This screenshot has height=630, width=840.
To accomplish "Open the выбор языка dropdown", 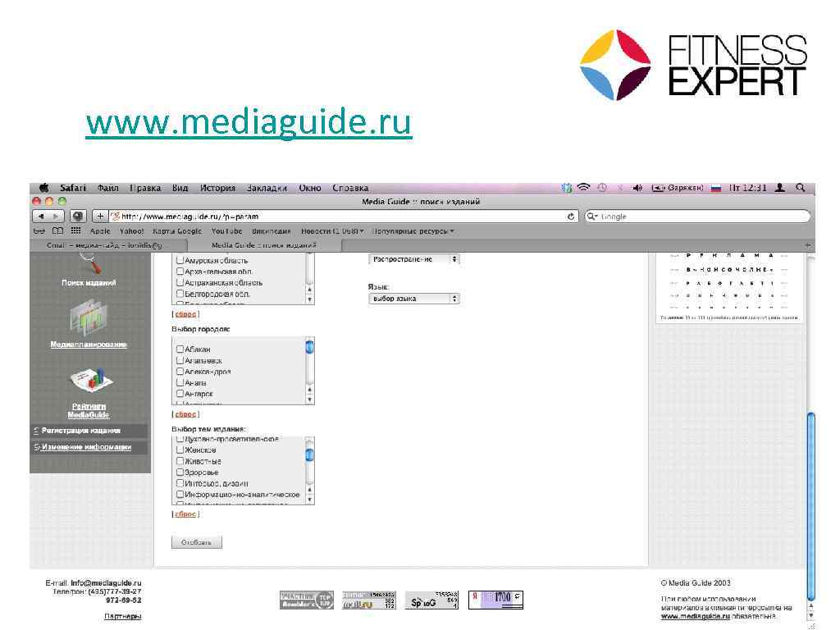I will 413,299.
